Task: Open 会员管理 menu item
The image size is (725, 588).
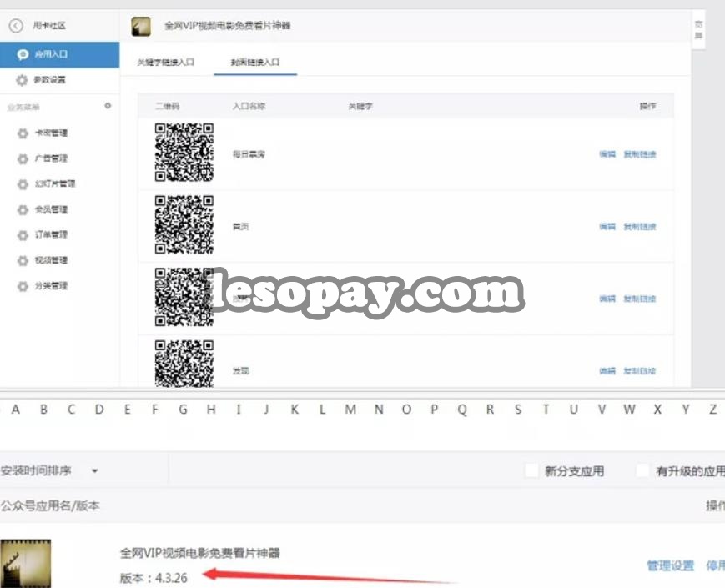Action: coord(51,209)
